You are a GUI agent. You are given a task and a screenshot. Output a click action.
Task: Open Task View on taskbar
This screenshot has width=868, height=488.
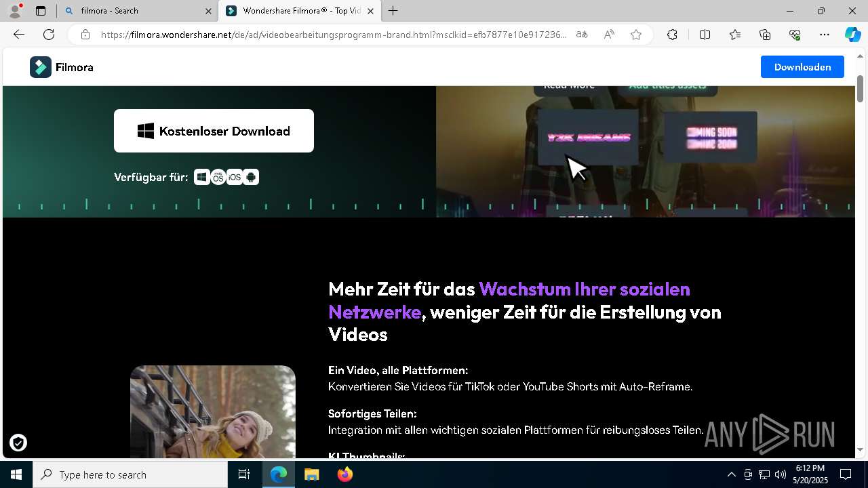pyautogui.click(x=244, y=474)
